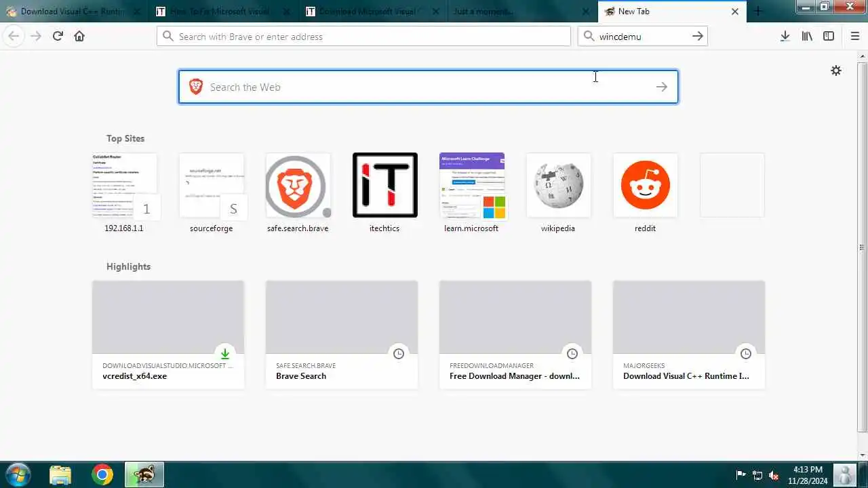Open the Library icon in toolbar
The image size is (868, 488).
point(807,37)
